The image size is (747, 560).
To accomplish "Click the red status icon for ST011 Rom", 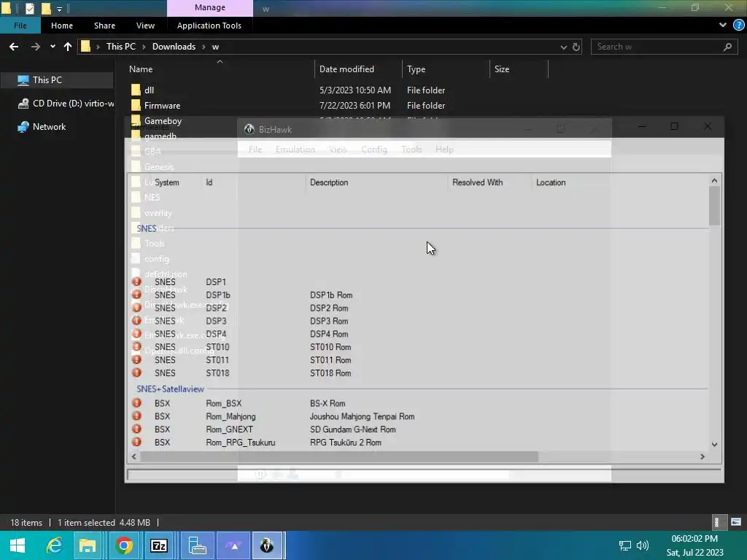I will (136, 359).
